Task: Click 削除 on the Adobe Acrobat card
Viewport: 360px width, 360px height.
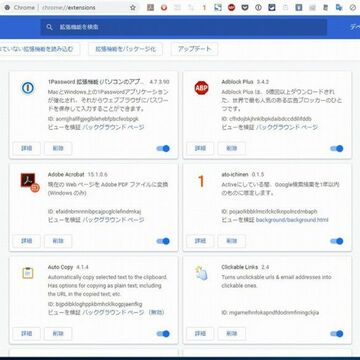Action: 58,241
